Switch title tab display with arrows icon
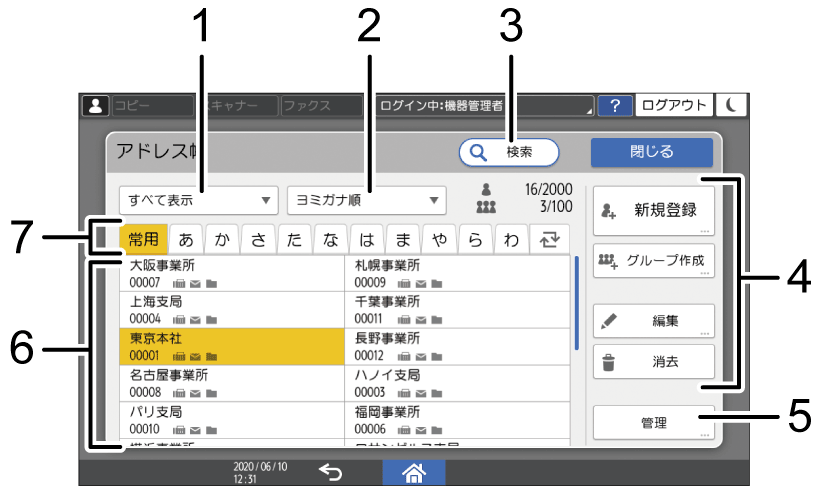The width and height of the screenshot is (815, 493). pyautogui.click(x=549, y=239)
